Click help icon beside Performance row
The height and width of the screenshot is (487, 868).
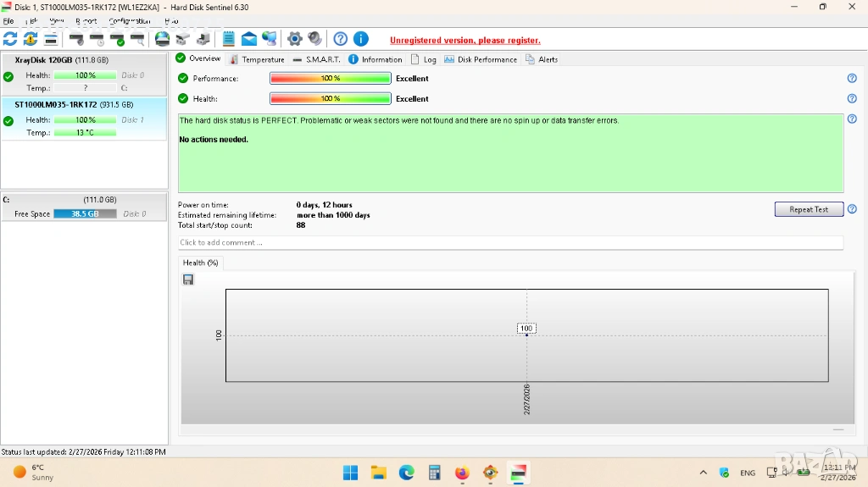tap(852, 78)
